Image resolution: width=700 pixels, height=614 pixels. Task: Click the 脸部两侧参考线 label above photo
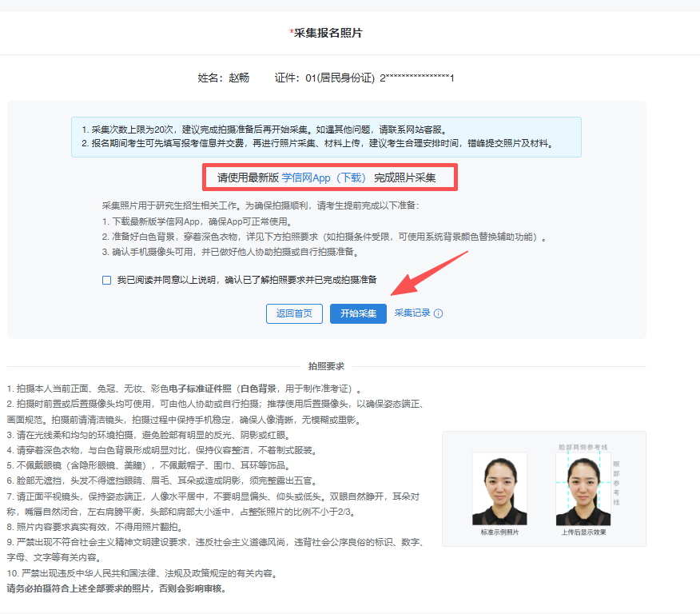(583, 447)
